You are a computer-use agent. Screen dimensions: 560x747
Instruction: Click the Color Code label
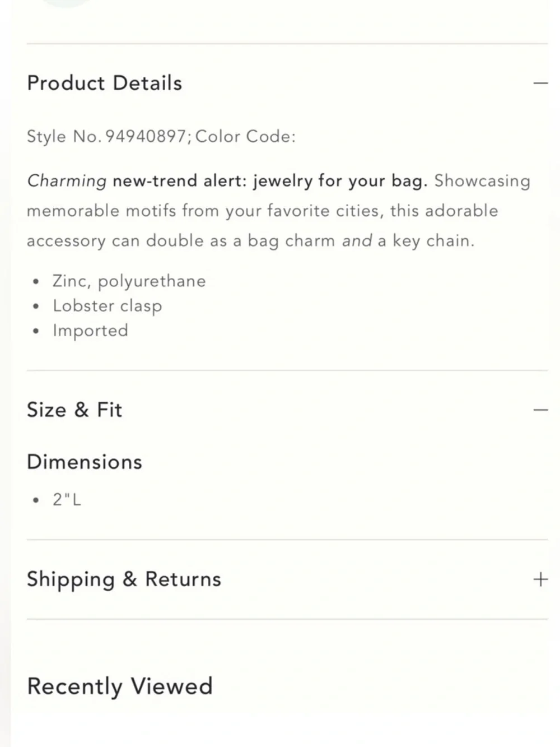coord(245,136)
